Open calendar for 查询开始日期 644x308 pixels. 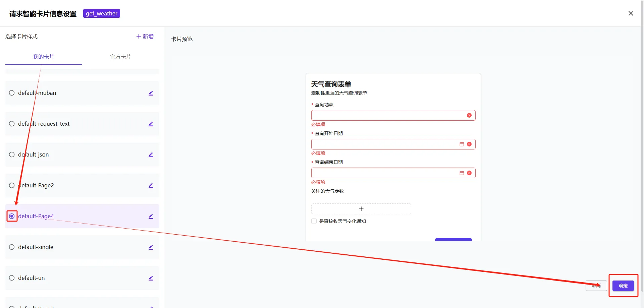click(x=462, y=144)
